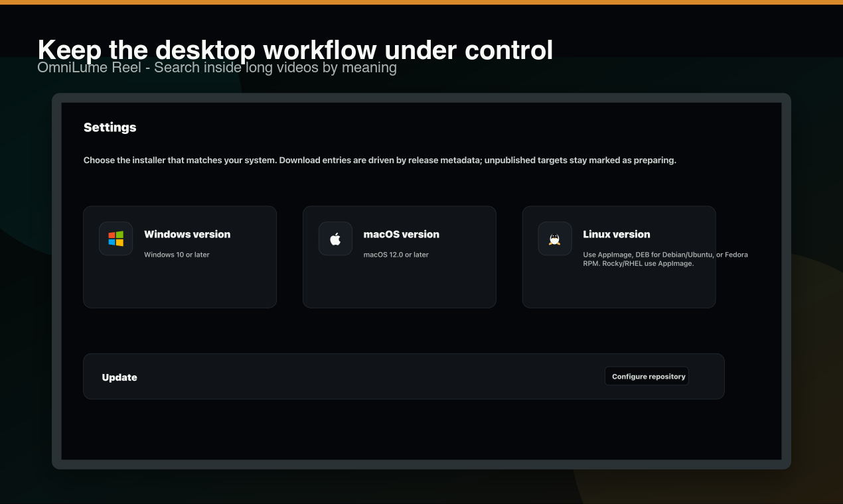Viewport: 843px width, 504px height.
Task: Click the Apple logo icon
Action: pyautogui.click(x=335, y=239)
